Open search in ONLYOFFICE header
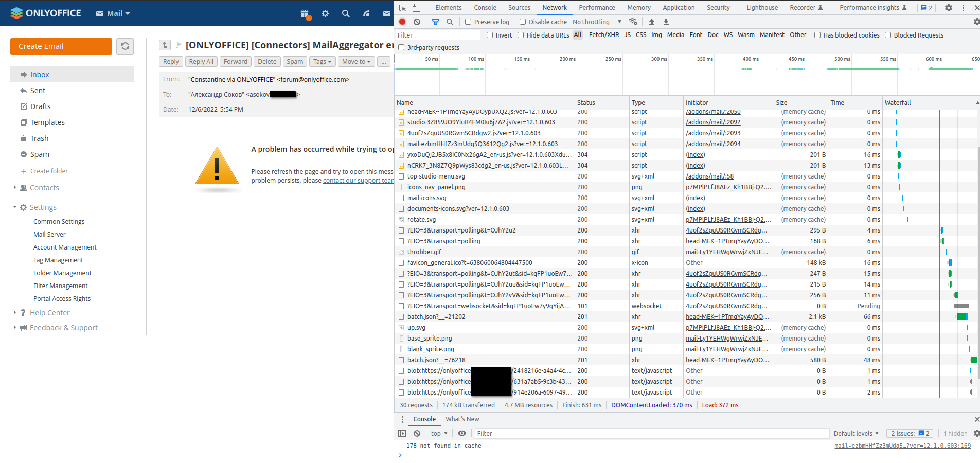This screenshot has height=463, width=980. tap(346, 13)
